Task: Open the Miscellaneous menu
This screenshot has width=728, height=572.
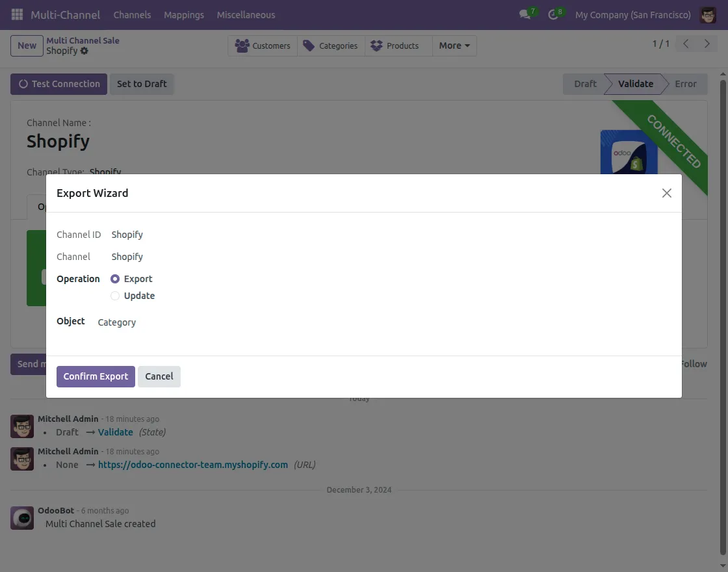Action: tap(246, 14)
